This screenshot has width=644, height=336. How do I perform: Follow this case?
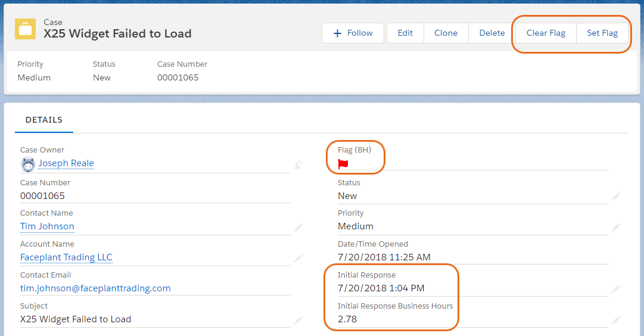pos(353,33)
